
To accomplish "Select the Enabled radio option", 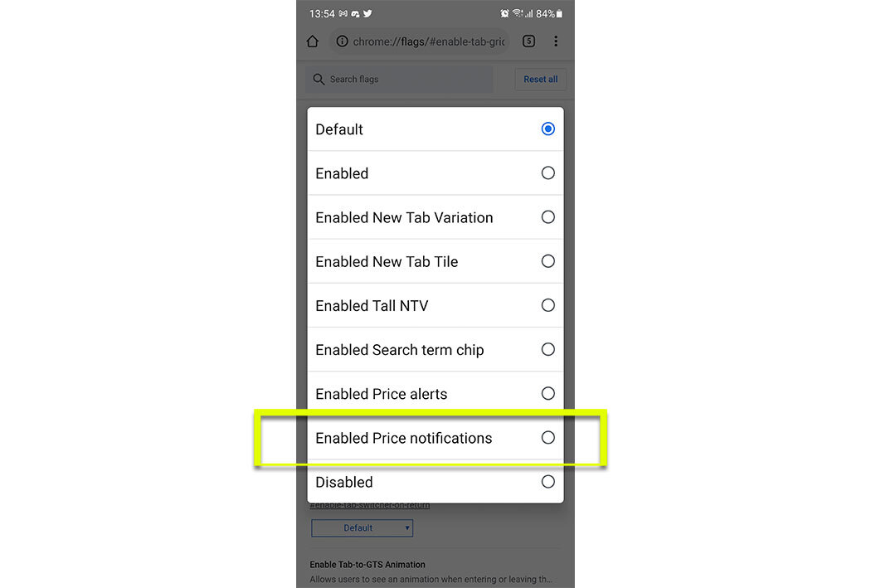I will coord(435,173).
